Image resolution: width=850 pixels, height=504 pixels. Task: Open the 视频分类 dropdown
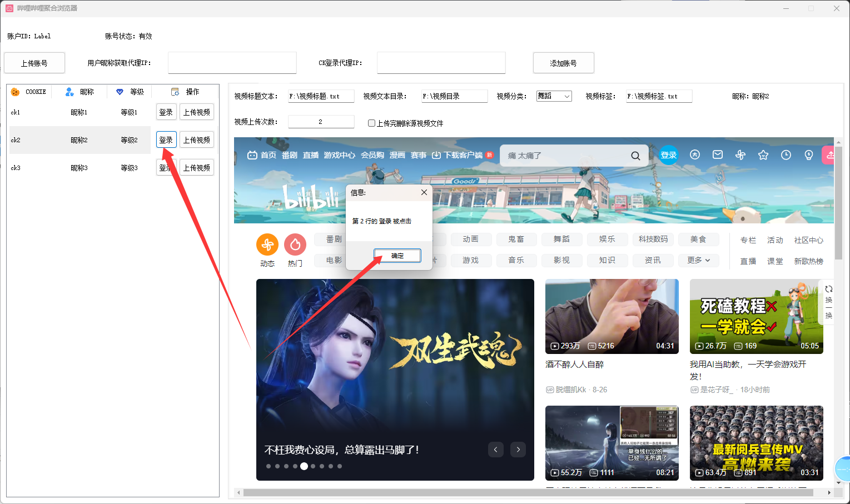click(554, 96)
